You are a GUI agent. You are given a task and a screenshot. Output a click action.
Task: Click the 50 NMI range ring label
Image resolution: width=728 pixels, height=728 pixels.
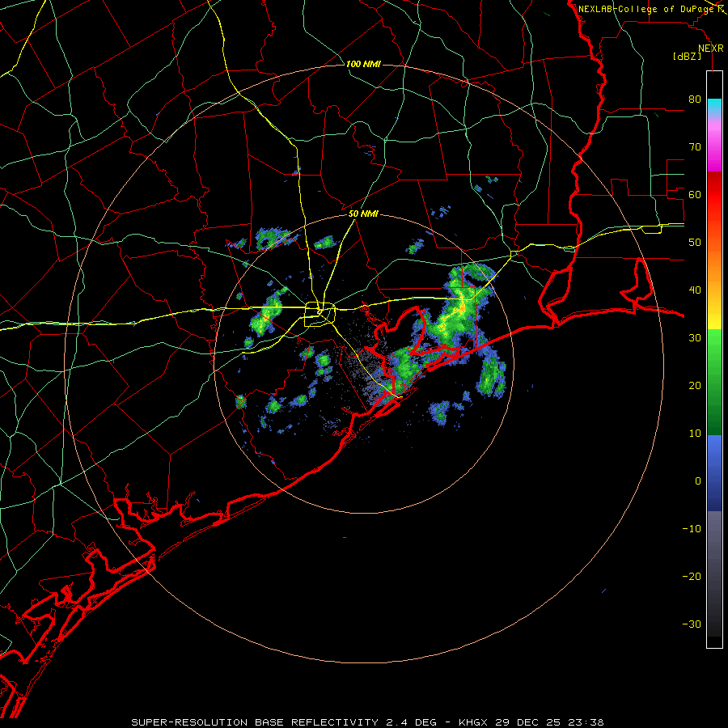coord(363,214)
